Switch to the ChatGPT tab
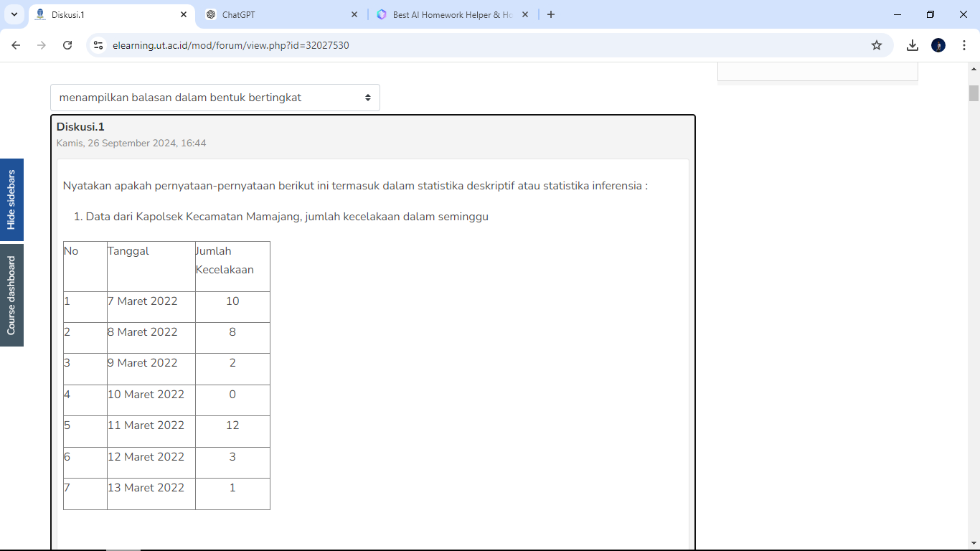The image size is (980, 551). pyautogui.click(x=282, y=14)
